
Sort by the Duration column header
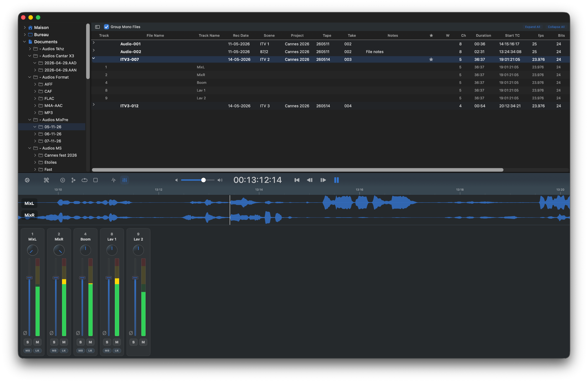483,36
